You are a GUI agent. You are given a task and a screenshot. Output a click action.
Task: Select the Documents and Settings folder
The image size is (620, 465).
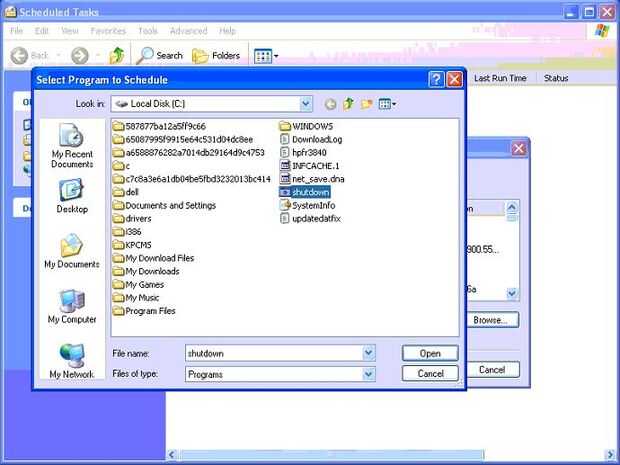click(164, 205)
